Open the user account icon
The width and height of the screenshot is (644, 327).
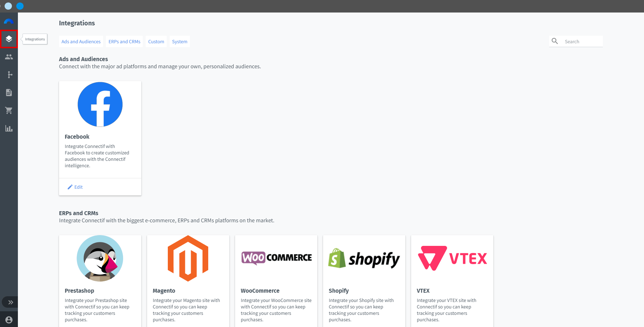point(9,320)
